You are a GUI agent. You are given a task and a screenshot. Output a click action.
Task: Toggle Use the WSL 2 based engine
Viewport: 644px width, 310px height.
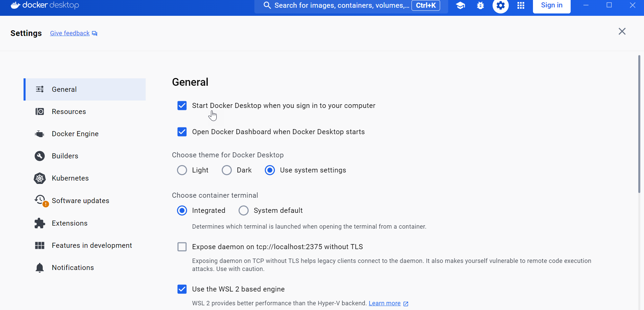click(182, 289)
